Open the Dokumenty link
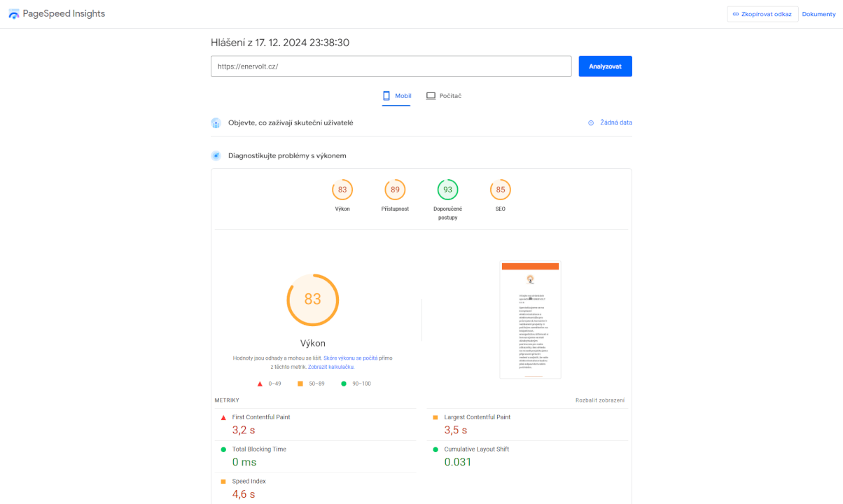843x504 pixels. click(819, 14)
